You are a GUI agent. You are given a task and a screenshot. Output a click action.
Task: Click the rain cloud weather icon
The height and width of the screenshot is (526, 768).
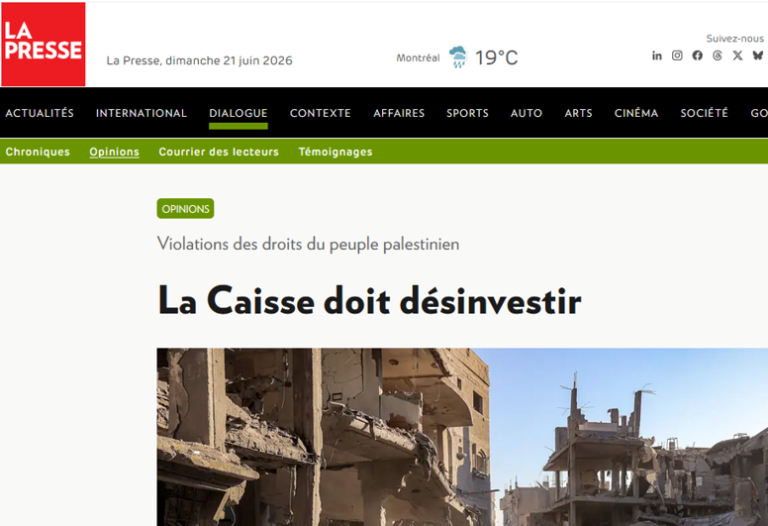458,57
